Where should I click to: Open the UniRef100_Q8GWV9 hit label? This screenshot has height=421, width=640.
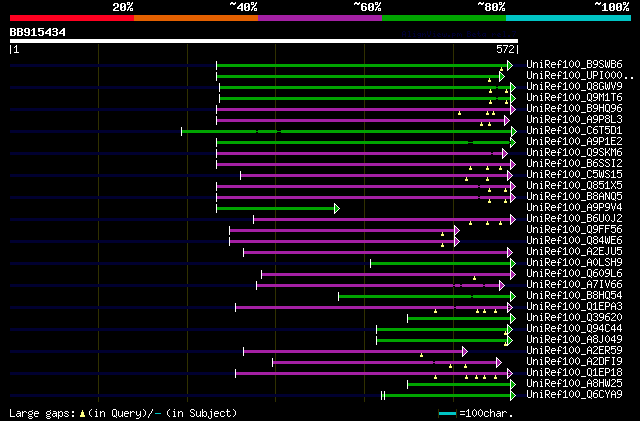coord(574,86)
